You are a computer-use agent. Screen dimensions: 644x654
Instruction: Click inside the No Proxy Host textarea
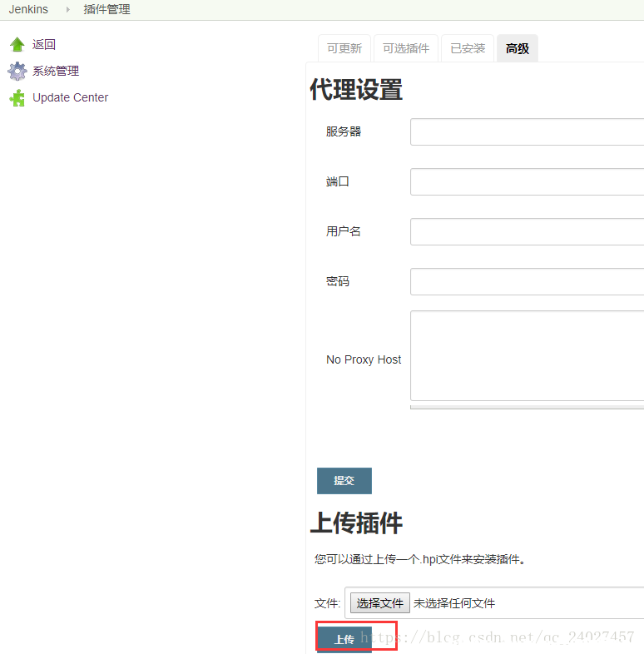[528, 356]
